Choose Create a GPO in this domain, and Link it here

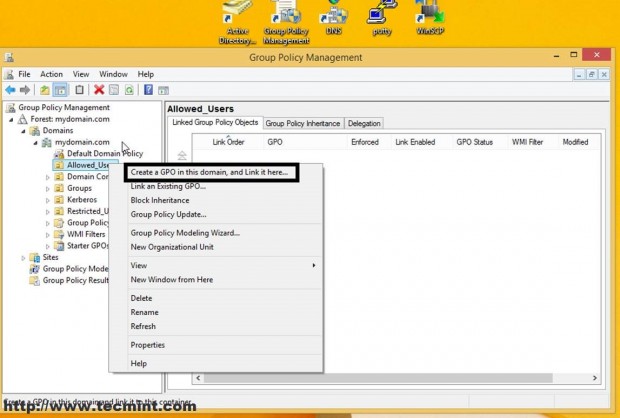click(212, 172)
